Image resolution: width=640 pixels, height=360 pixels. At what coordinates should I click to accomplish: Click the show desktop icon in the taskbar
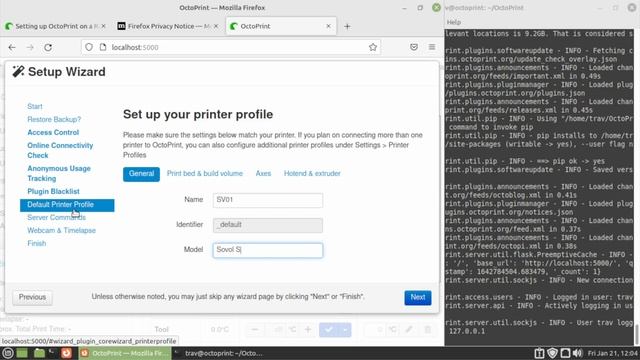click(x=22, y=353)
